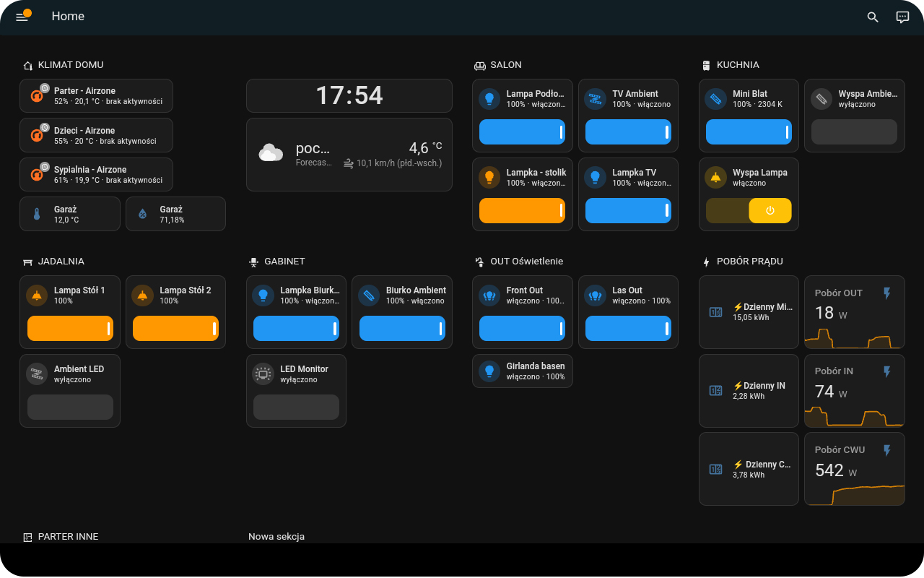924x578 pixels.
Task: Open the Pobór CWU power graph card
Action: [x=854, y=468]
